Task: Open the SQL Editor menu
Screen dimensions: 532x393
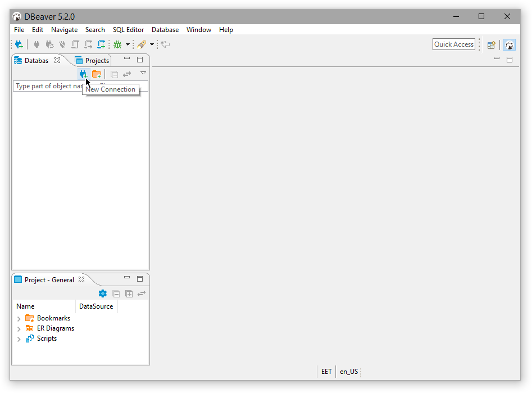Action: coord(128,30)
